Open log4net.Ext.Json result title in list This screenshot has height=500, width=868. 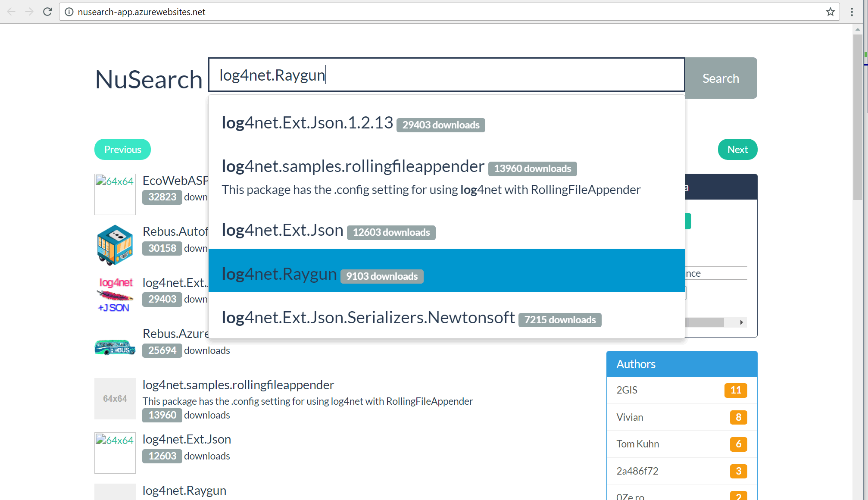click(187, 439)
